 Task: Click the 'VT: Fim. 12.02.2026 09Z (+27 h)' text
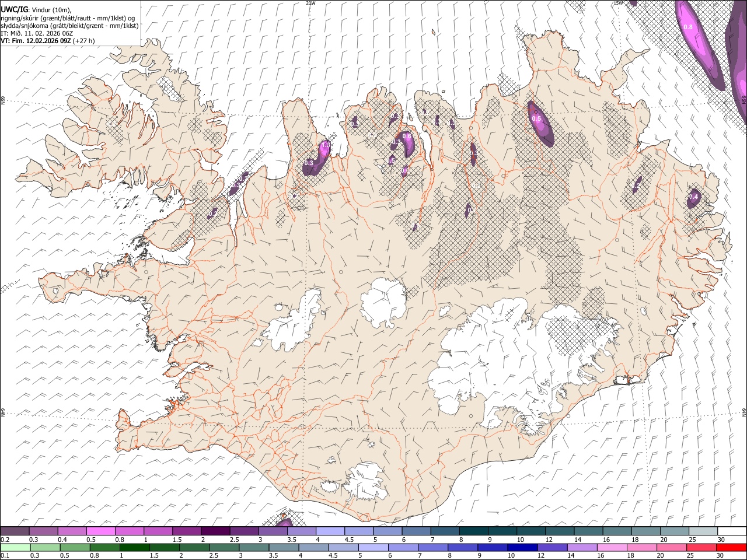click(48, 41)
